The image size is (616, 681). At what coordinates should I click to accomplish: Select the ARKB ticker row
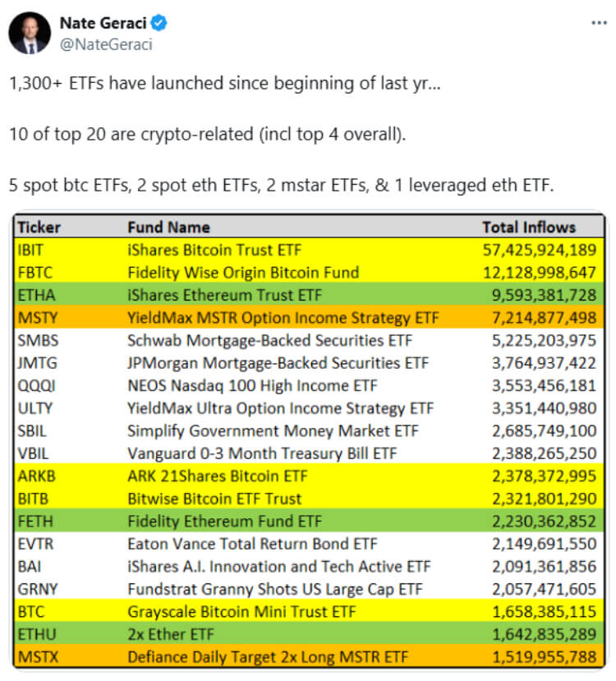click(x=309, y=476)
